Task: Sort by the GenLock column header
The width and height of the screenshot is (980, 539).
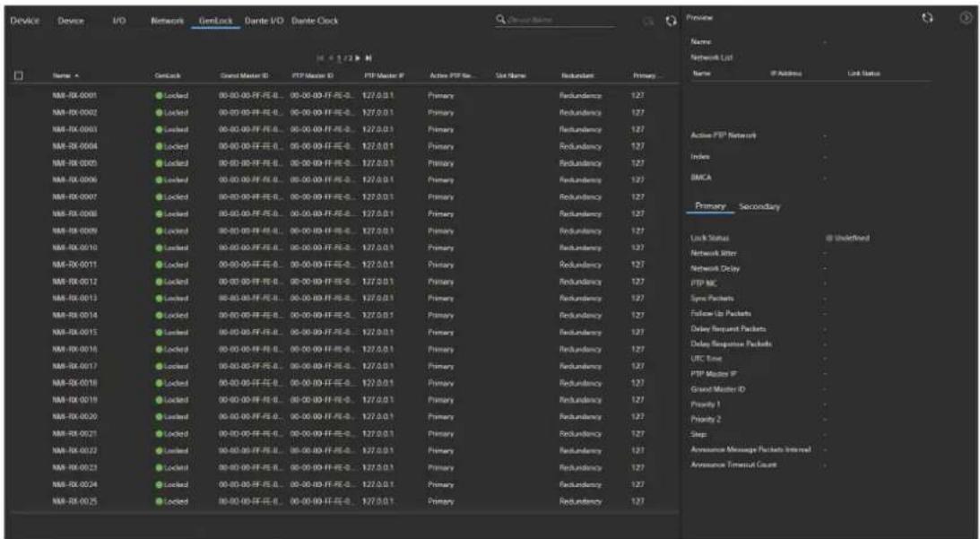Action: (x=168, y=75)
